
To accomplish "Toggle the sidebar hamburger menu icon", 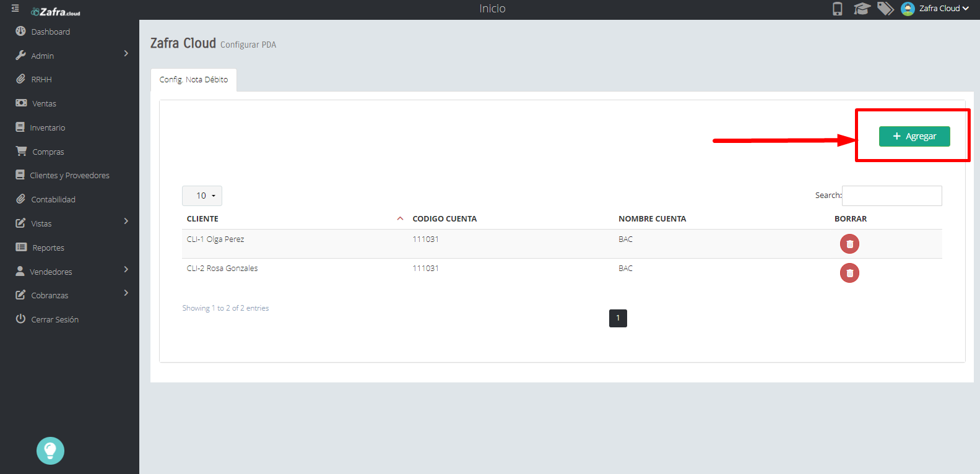I will (x=15, y=9).
